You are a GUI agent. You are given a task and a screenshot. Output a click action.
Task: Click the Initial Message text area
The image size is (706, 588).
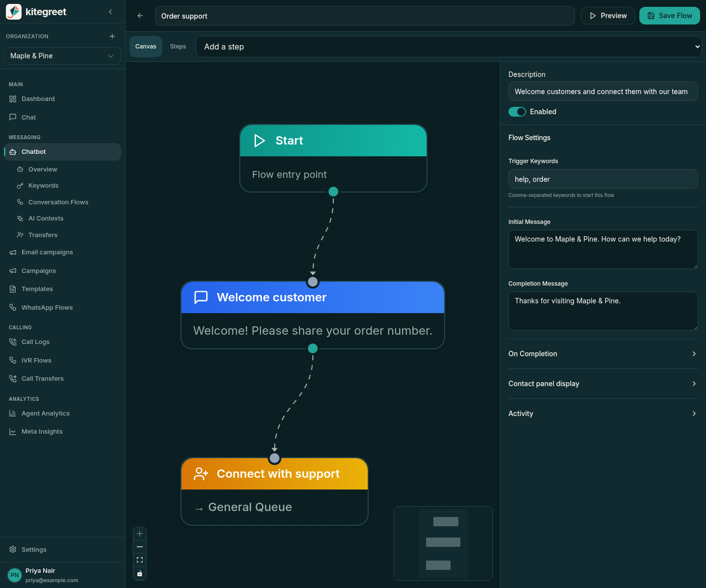(603, 249)
